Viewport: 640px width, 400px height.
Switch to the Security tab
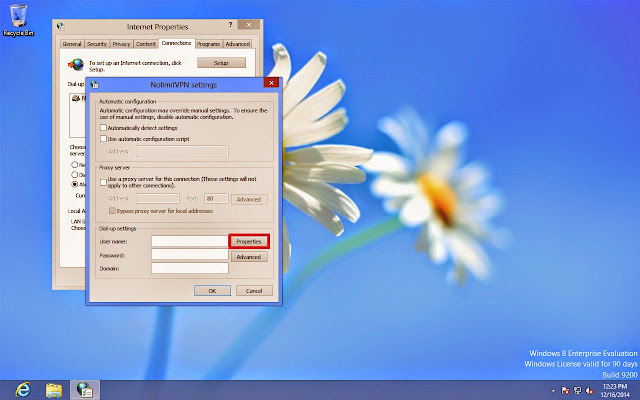[x=97, y=44]
